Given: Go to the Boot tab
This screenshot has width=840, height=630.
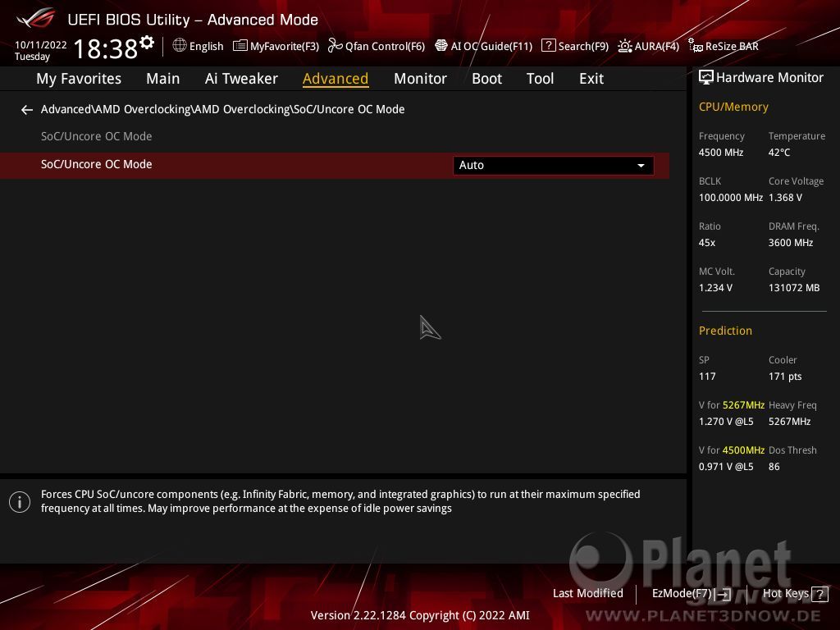Looking at the screenshot, I should pyautogui.click(x=486, y=79).
